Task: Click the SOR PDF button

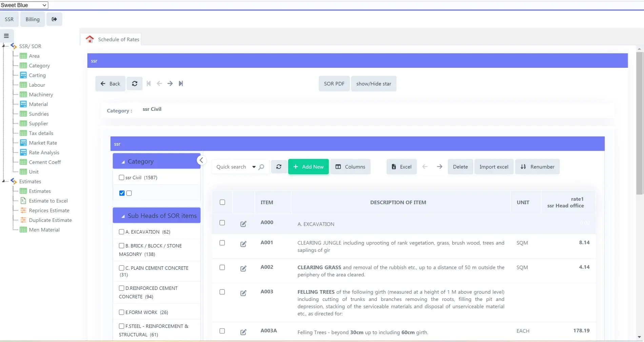Action: point(334,84)
